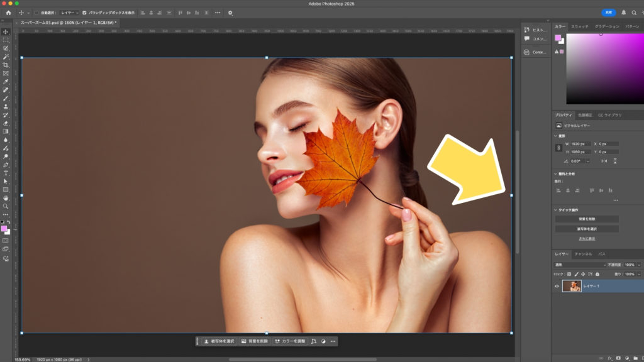Click the lock-all padlock icon in Layers
This screenshot has height=362, width=644.
[x=597, y=274]
